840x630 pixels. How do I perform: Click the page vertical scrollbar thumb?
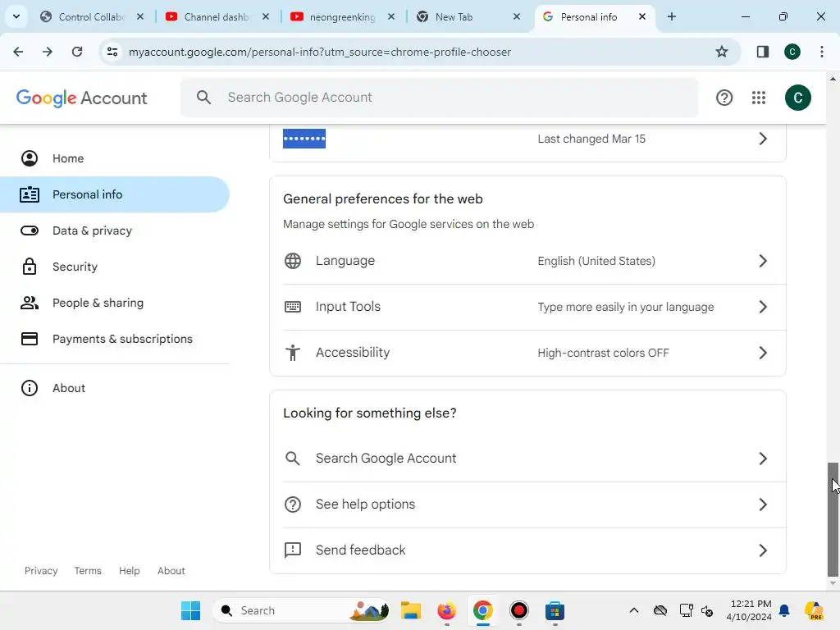point(833,519)
